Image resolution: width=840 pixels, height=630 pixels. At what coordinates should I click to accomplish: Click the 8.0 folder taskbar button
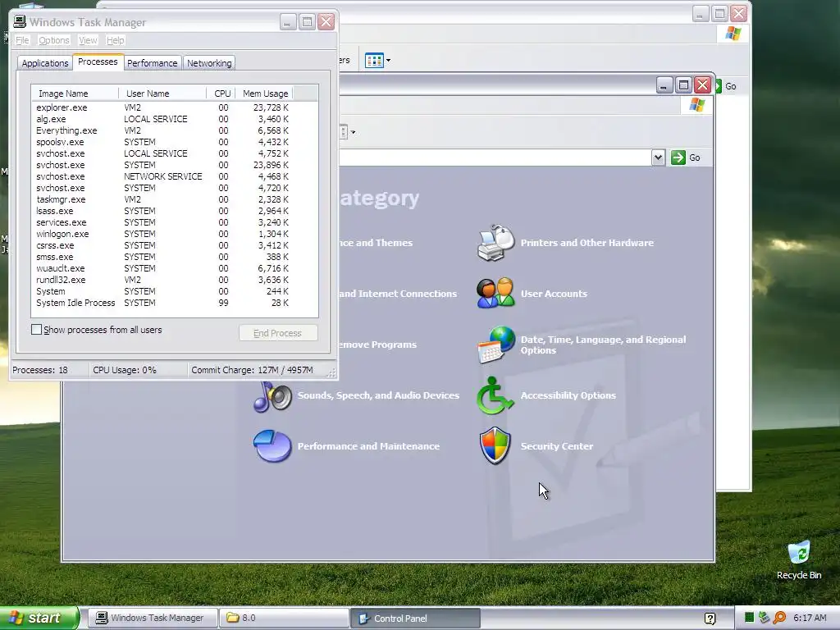coord(284,618)
